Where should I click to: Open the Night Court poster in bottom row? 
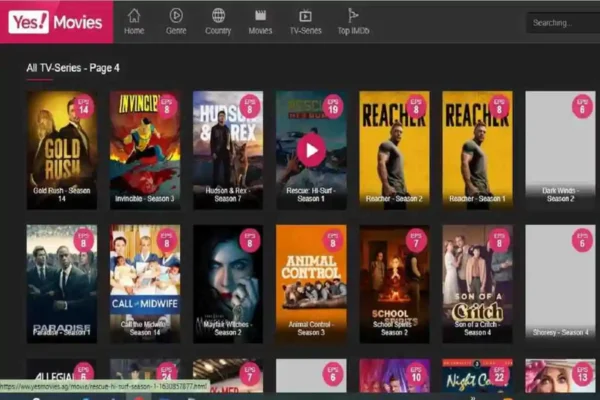[478, 376]
